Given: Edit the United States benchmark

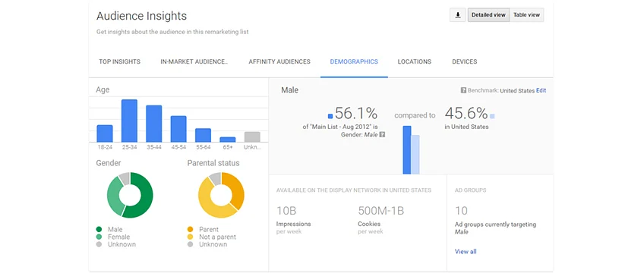Looking at the screenshot, I should pyautogui.click(x=541, y=90).
